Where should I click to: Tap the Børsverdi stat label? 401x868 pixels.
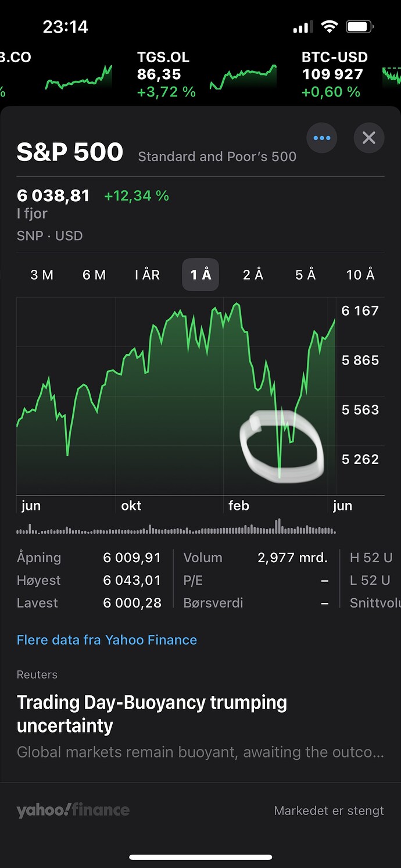(213, 603)
